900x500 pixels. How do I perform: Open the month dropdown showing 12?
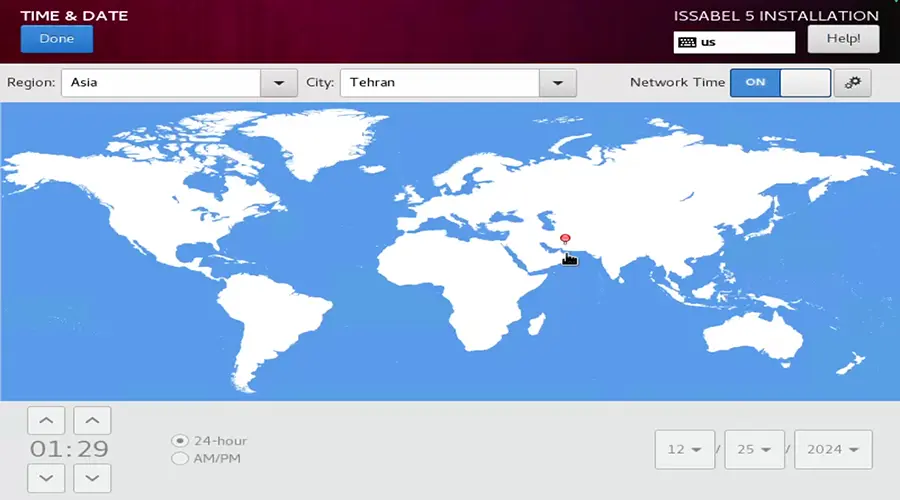point(685,449)
